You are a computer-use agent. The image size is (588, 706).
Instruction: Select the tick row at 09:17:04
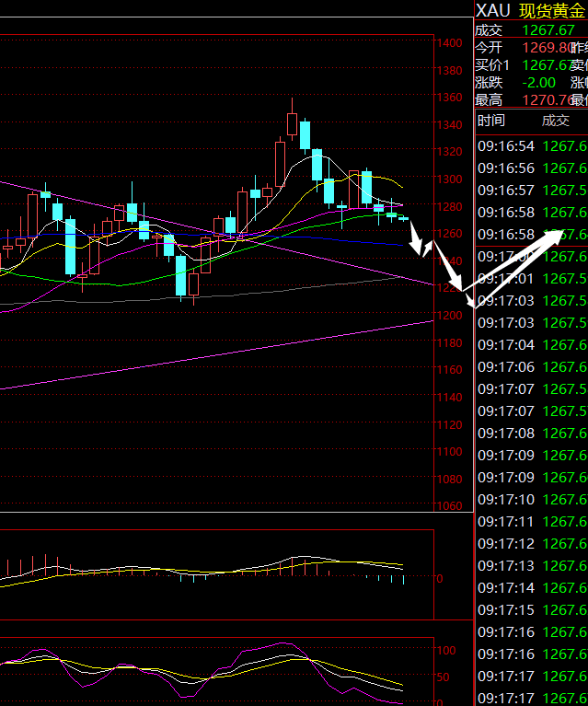pos(531,345)
